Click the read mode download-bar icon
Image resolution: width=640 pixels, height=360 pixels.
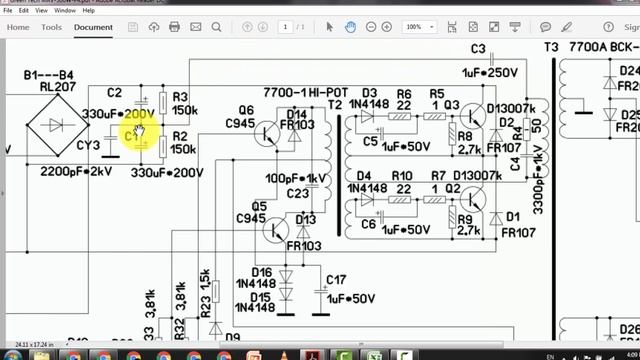515,27
